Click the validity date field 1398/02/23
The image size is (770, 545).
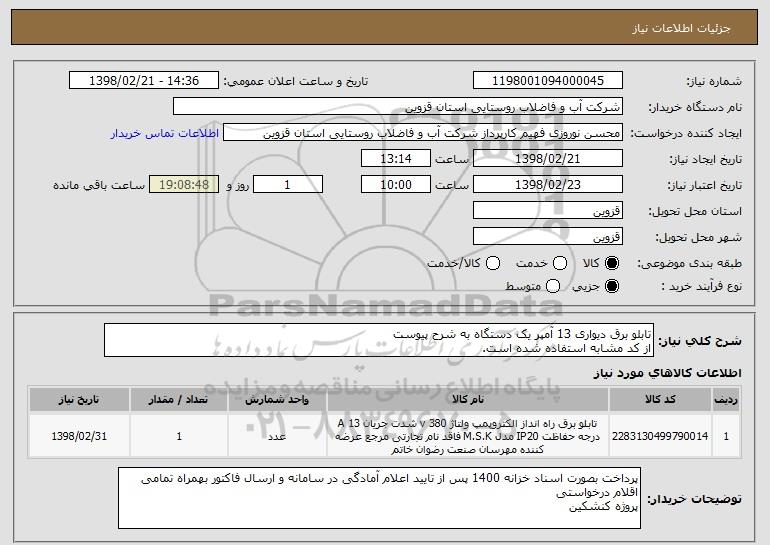[x=548, y=185]
